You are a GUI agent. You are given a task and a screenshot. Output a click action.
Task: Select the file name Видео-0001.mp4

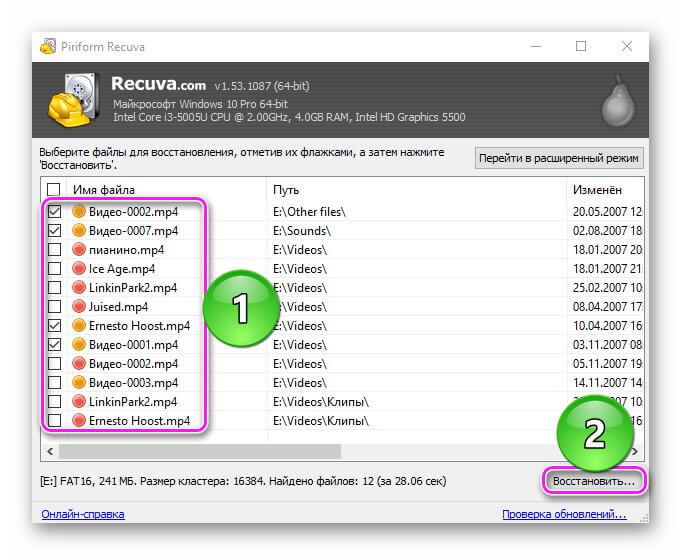[x=133, y=345]
